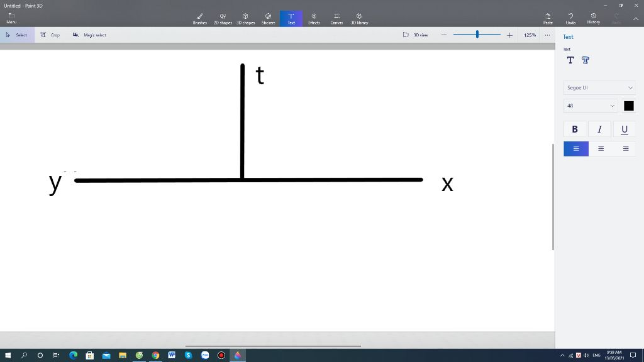This screenshot has width=644, height=362.
Task: Open taskbar Search
Action: coord(25,356)
